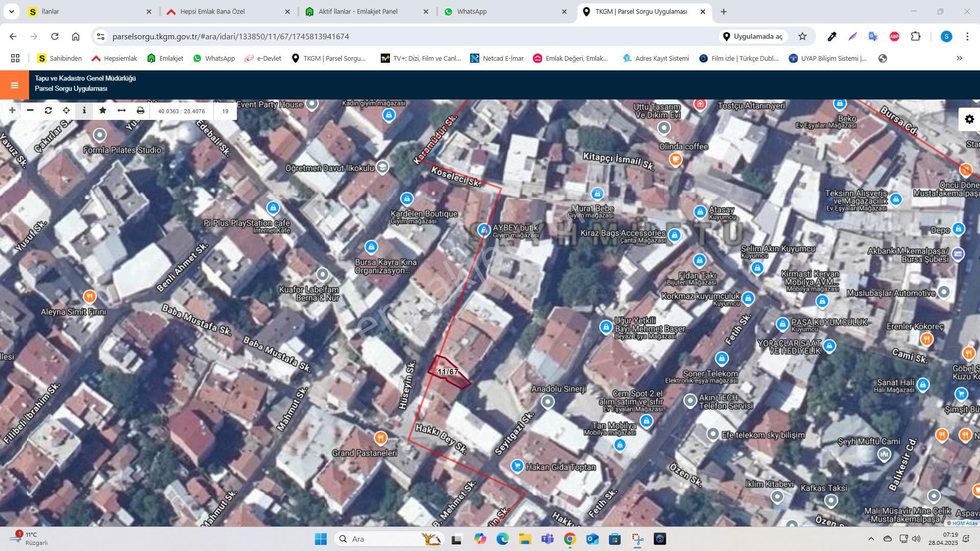
Task: Open the e-Devlet bookmark
Action: (263, 58)
